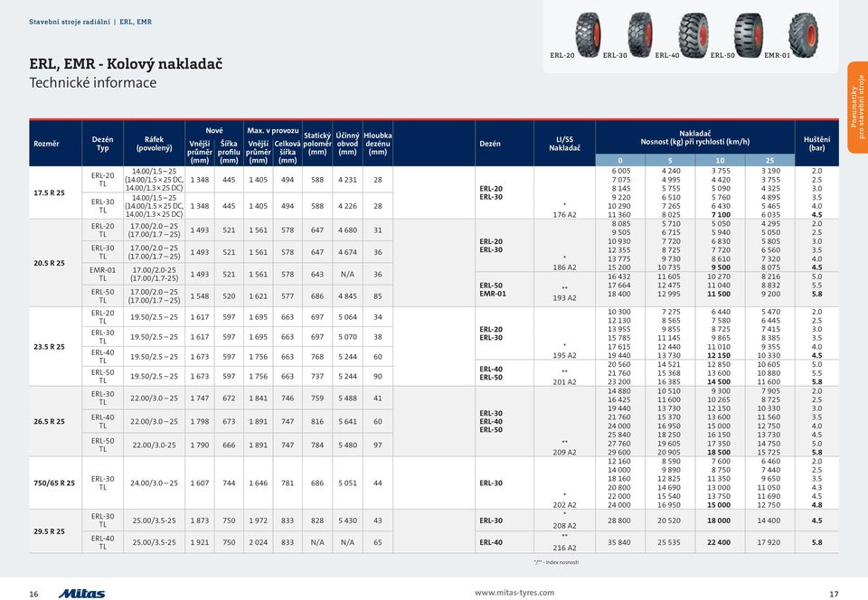Click the load value '35 840'

[618, 542]
